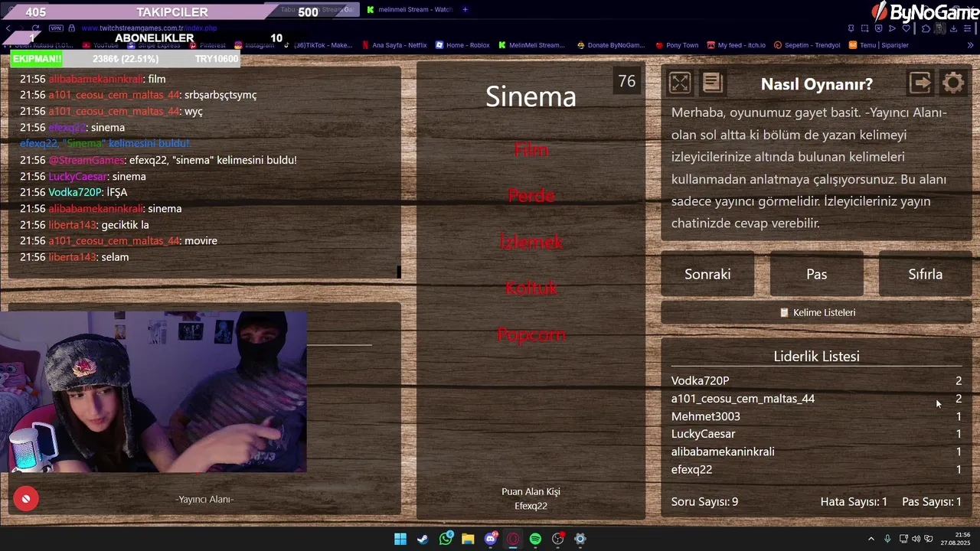Open the Temu | Siparişler bookmark
Viewport: 980px width, 551px height.
(x=879, y=45)
